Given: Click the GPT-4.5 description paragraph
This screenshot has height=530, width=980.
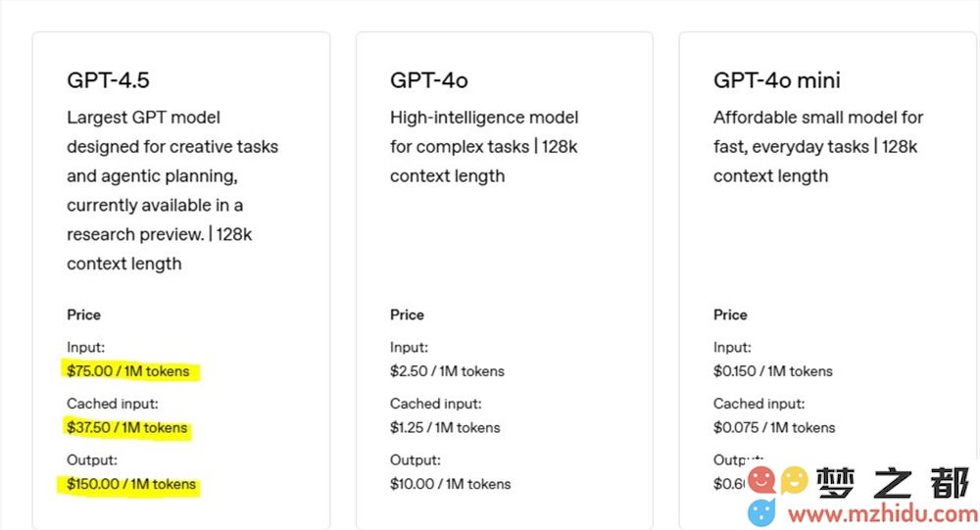Looking at the screenshot, I should point(172,191).
